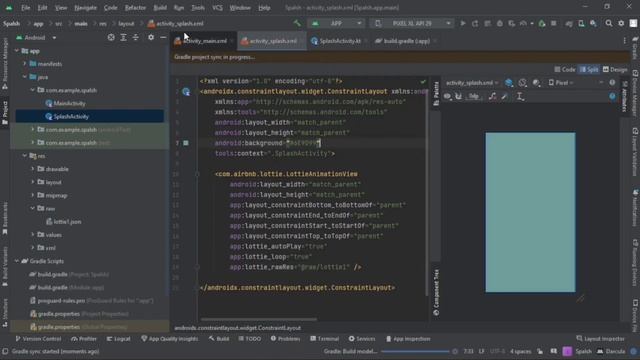Open Search Everywhere magnifier icon
Screen dimensions: 640x360
[x=609, y=23]
